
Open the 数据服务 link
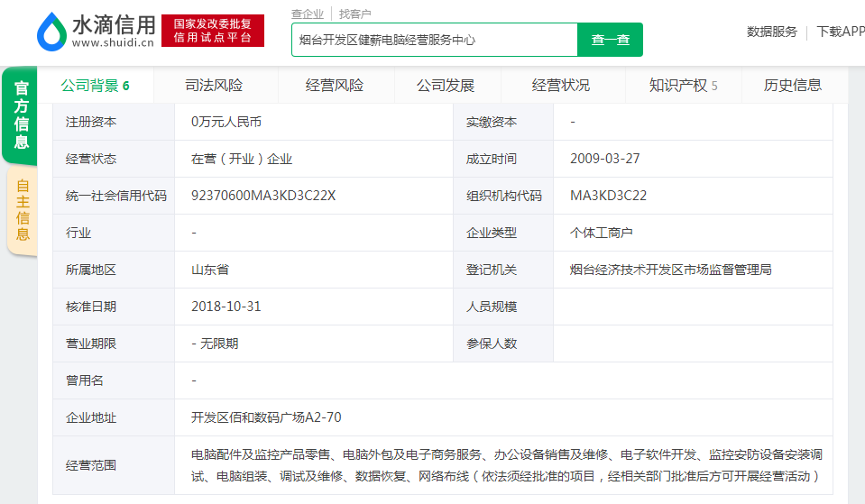pyautogui.click(x=771, y=32)
